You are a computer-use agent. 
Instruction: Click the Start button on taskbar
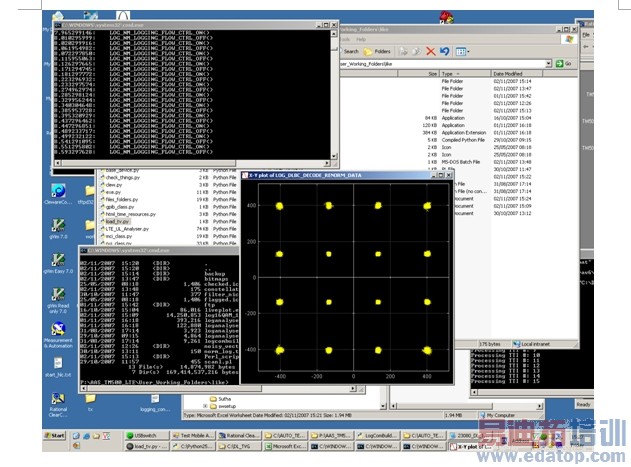(x=55, y=435)
